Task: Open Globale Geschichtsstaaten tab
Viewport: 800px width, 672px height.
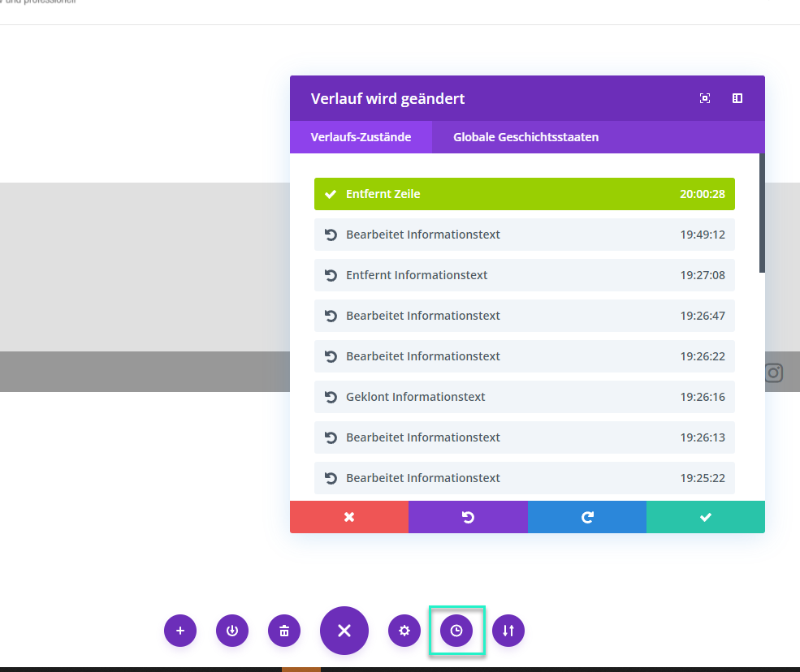Action: tap(525, 137)
